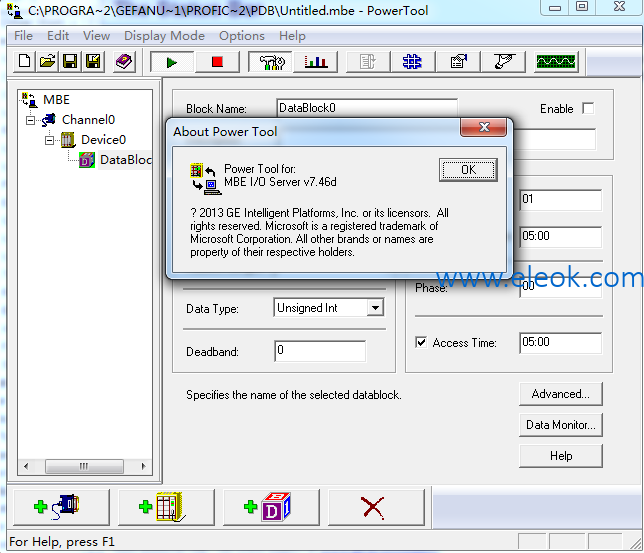Screen dimensions: 644x553
Task: Click the 'For Help, press F1' status text
Action: [62, 542]
